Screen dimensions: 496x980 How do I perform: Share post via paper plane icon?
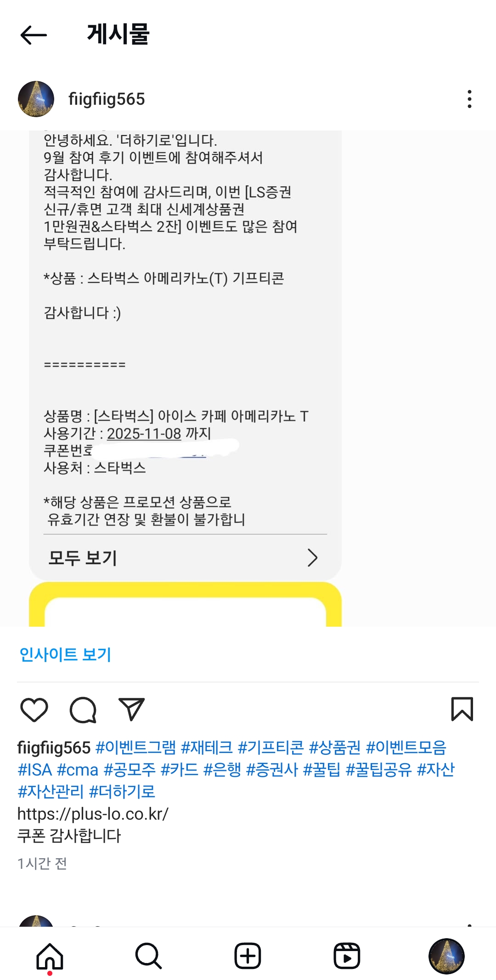click(x=131, y=709)
